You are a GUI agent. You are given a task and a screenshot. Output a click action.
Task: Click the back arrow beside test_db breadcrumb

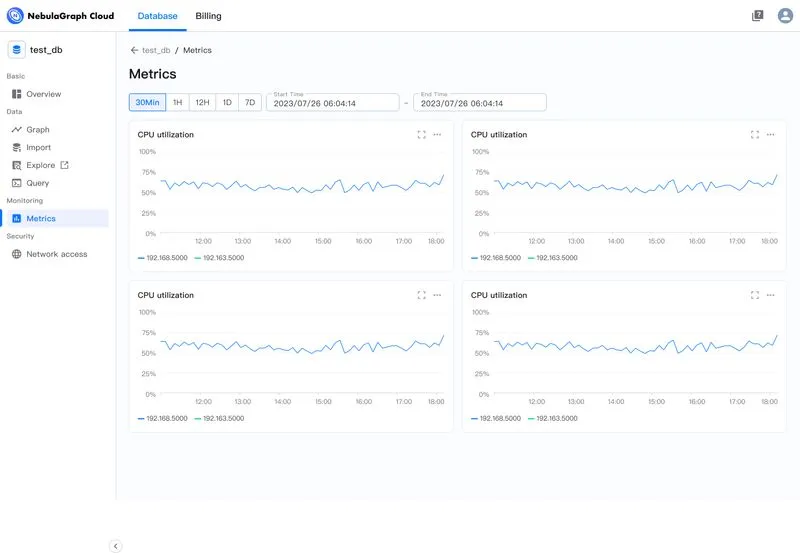[x=134, y=50]
